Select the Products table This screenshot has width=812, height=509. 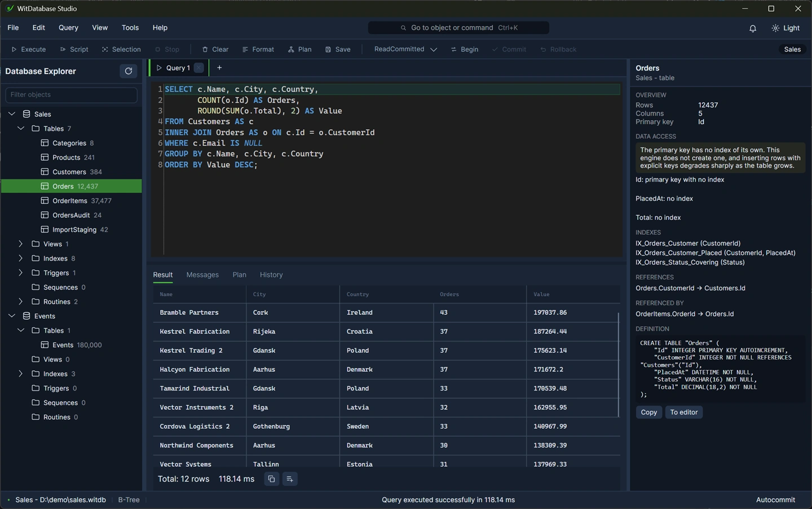coord(71,157)
